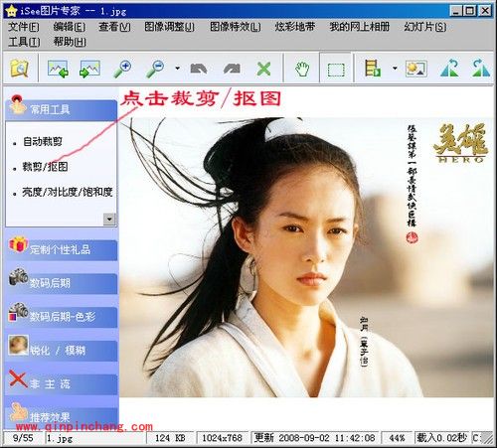
Task: Go to previous image with green left arrow
Action: click(x=58, y=69)
